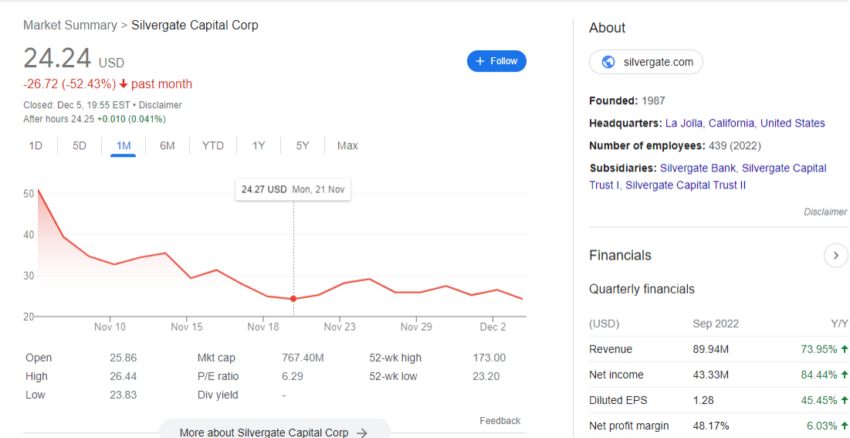Click the silvergate.com website button

(x=646, y=62)
